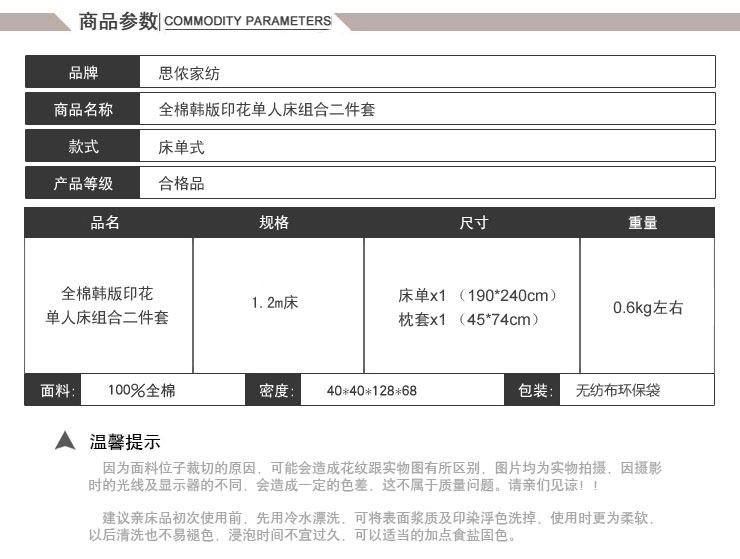The width and height of the screenshot is (740, 559).
Task: Select the 商品名称 label cell
Action: point(83,109)
